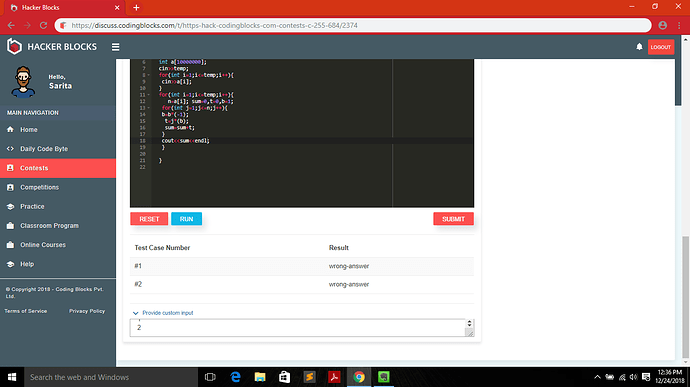Click the Result column header
The width and height of the screenshot is (690, 387).
[x=338, y=248]
